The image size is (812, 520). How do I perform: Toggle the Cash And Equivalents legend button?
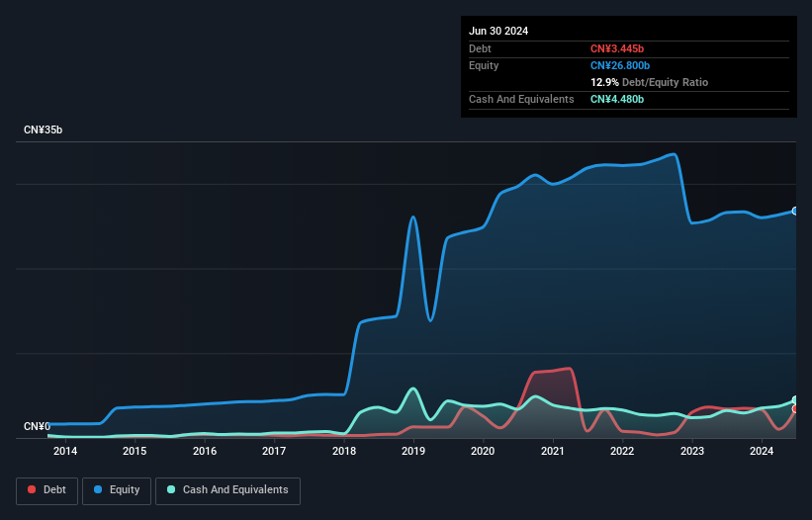coord(227,490)
